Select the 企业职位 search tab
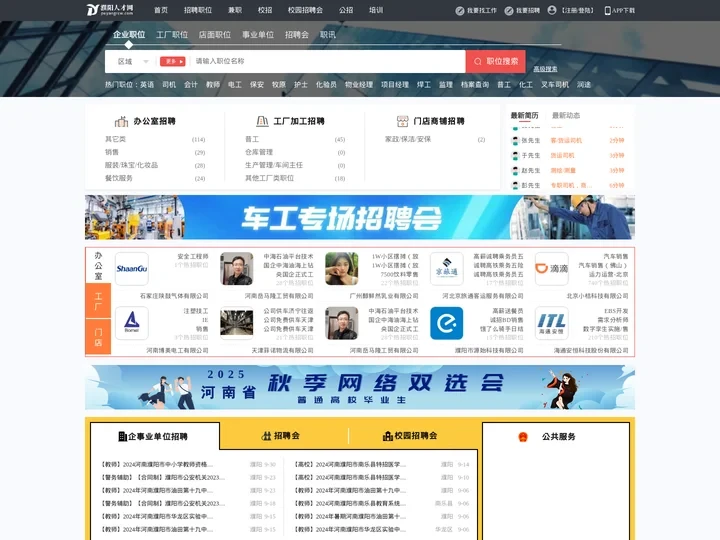The width and height of the screenshot is (720, 540). 129,34
